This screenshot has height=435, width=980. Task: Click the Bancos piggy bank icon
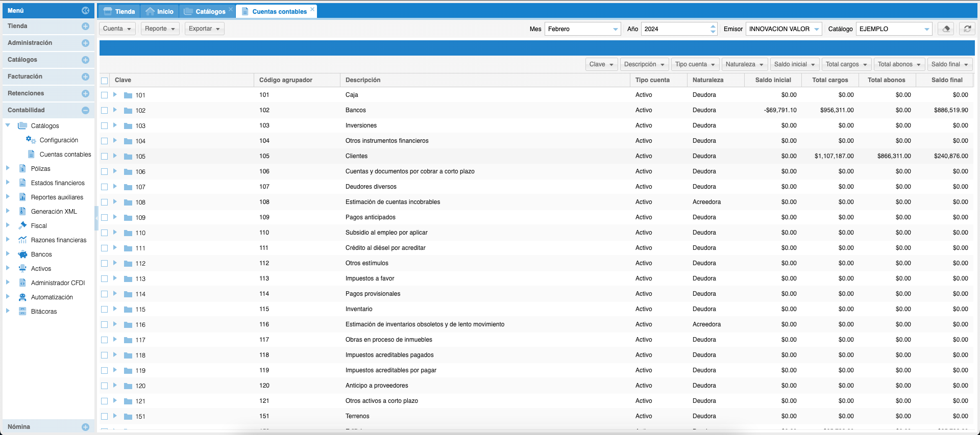22,254
